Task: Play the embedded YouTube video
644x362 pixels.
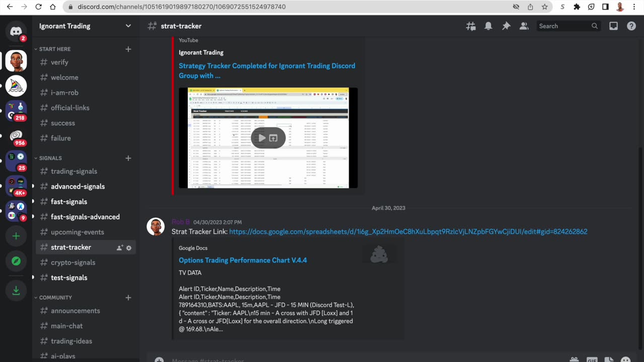Action: (262, 138)
